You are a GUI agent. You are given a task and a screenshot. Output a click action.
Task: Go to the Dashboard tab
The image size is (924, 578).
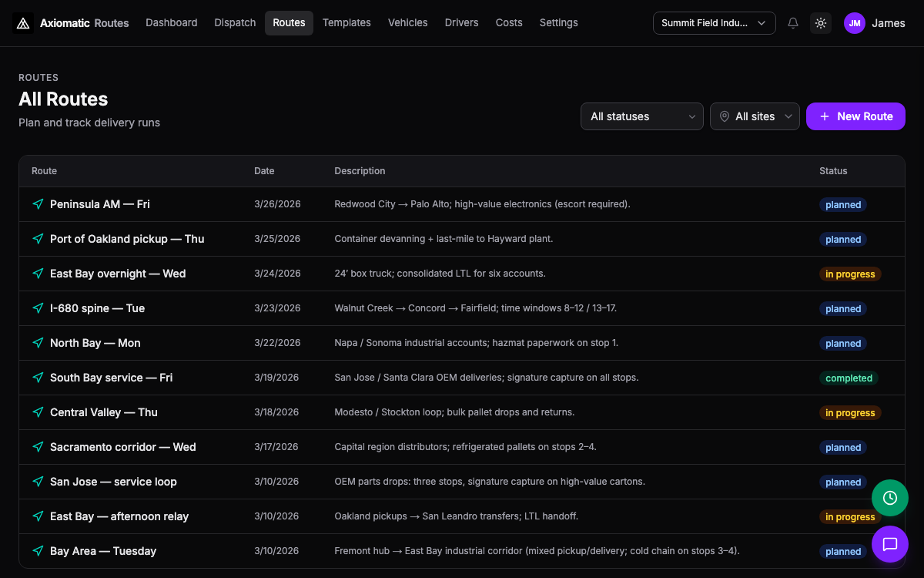click(172, 23)
